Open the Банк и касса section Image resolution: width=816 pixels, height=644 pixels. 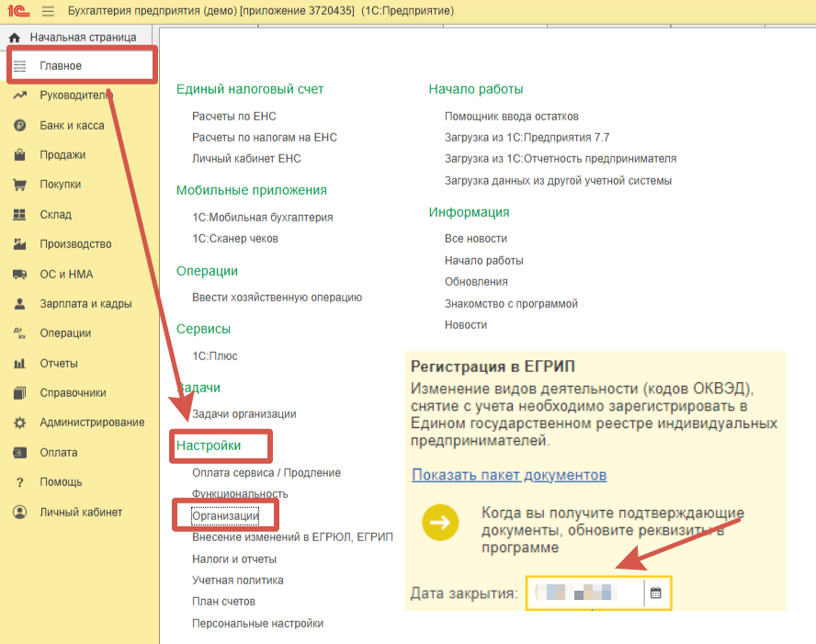pyautogui.click(x=72, y=125)
